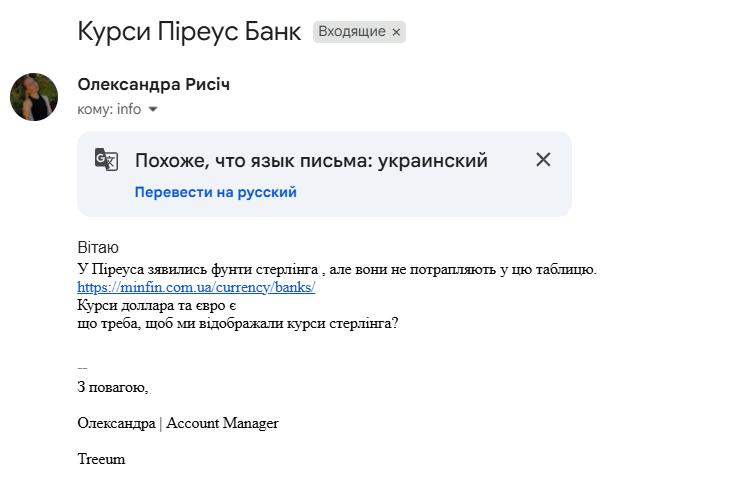Click Перевести на русский link
This screenshot has height=480, width=730.
[x=215, y=192]
